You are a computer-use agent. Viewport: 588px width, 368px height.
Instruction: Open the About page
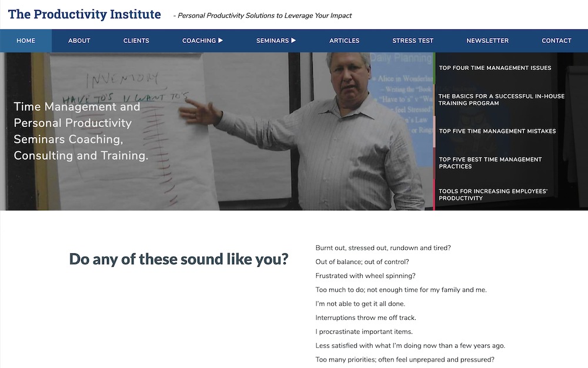[79, 41]
